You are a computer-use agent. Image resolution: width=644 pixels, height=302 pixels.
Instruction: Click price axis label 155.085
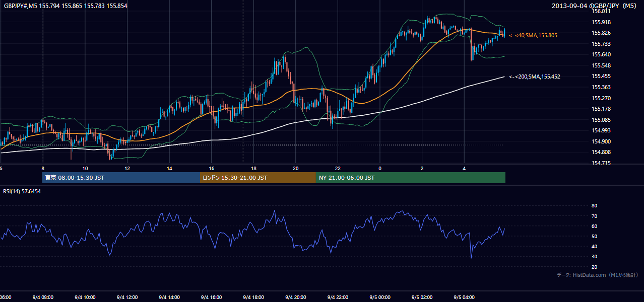tap(602, 120)
